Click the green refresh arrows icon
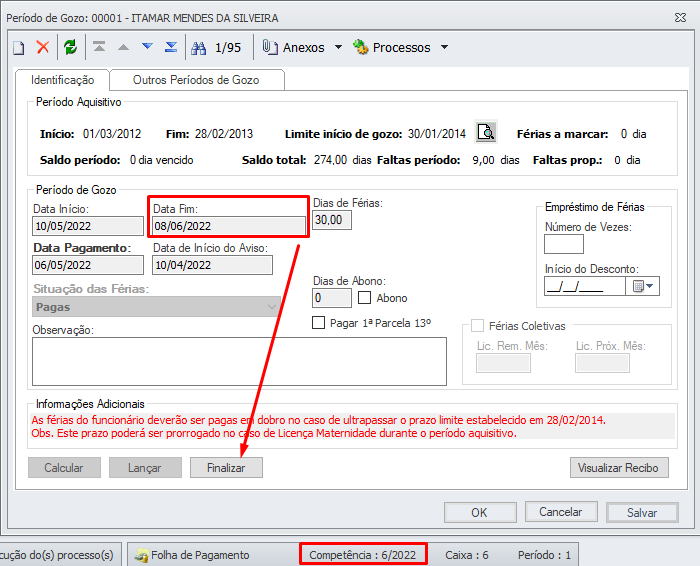700x566 pixels. tap(71, 47)
